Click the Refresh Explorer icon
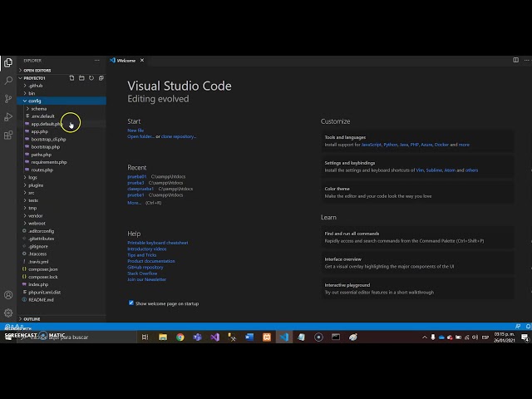 [91, 78]
